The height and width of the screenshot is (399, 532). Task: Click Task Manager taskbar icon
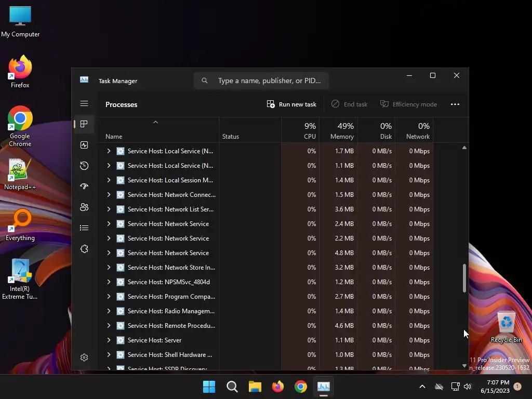click(x=323, y=387)
